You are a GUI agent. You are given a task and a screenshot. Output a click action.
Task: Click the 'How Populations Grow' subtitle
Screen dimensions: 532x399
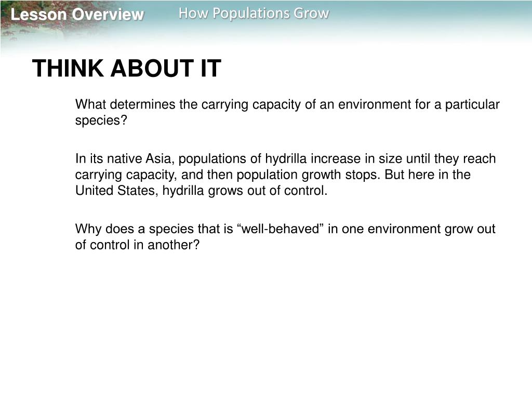tap(254, 14)
